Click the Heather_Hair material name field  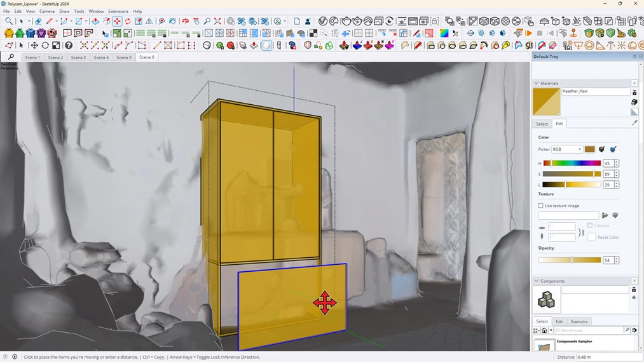point(595,91)
